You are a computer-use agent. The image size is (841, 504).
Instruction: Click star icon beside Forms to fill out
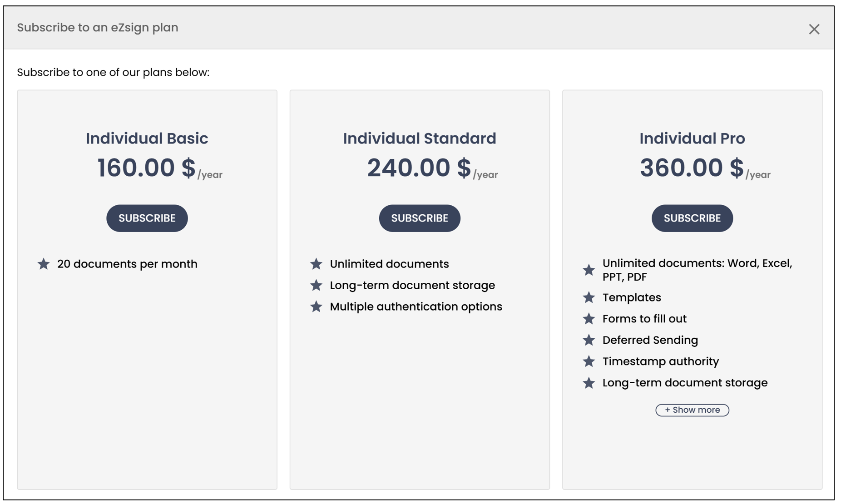(x=589, y=319)
